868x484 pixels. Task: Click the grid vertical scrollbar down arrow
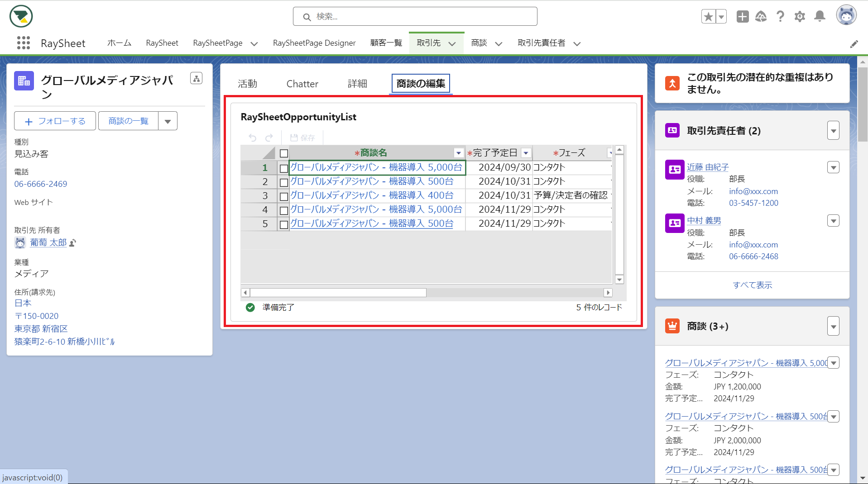(x=619, y=280)
